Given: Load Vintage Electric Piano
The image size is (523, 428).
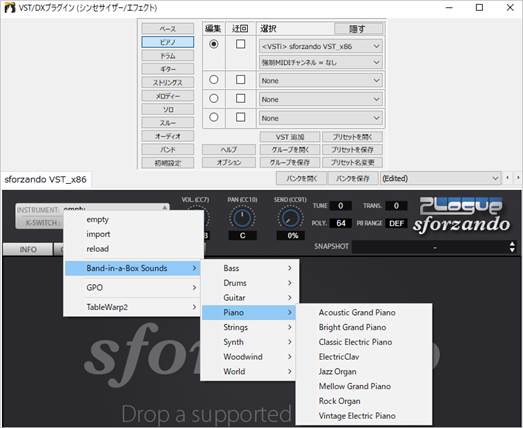Looking at the screenshot, I should pos(364,416).
